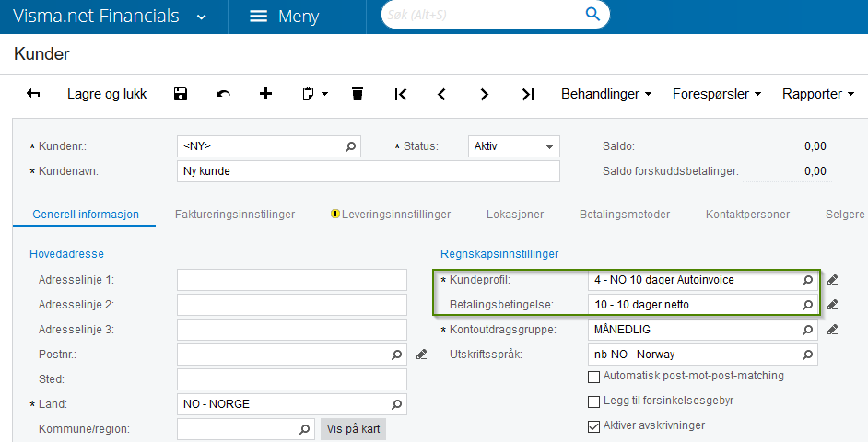Image resolution: width=868 pixels, height=442 pixels.
Task: Click the save disk icon
Action: (181, 94)
